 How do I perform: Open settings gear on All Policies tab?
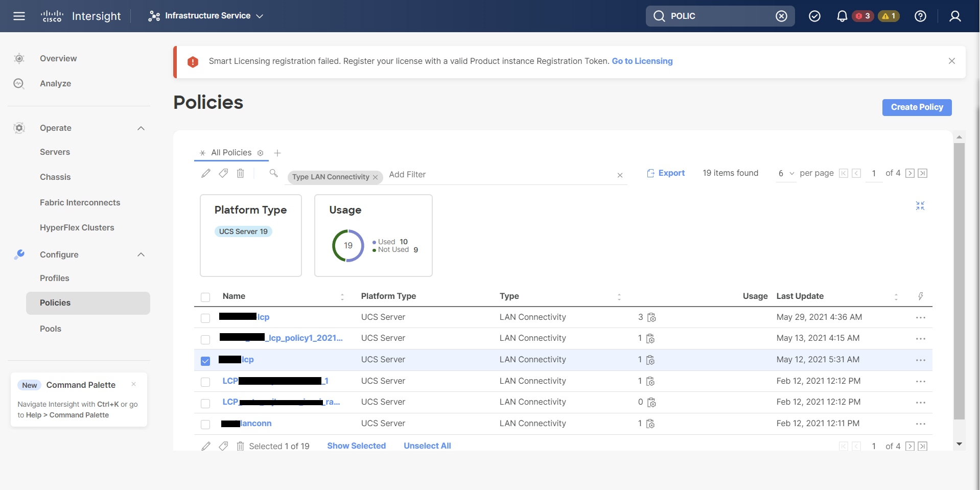tap(260, 153)
